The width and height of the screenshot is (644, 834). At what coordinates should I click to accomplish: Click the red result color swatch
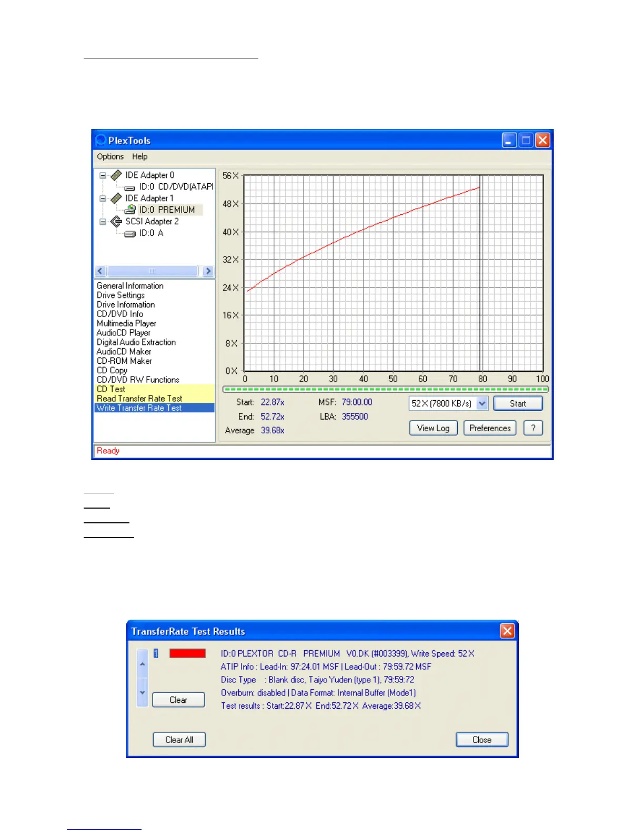click(x=187, y=653)
